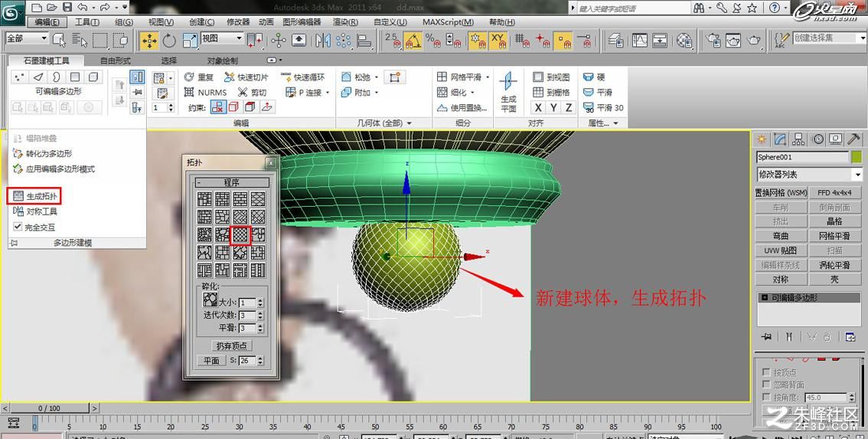868x439 pixels.
Task: Toggle 完全交互 checkbox
Action: (x=18, y=227)
